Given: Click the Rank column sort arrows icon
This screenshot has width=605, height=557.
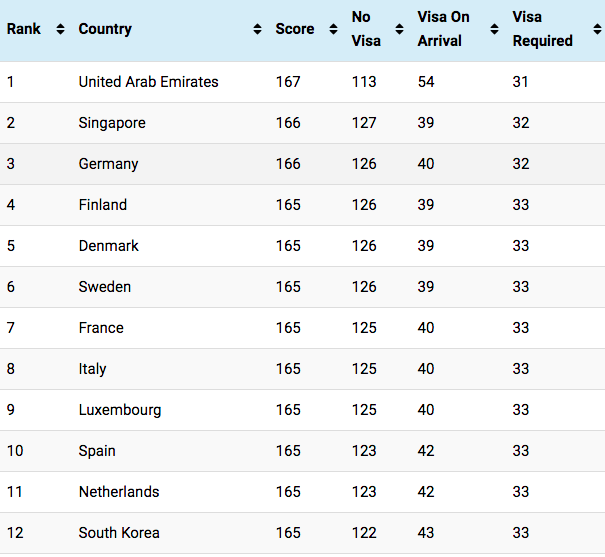Looking at the screenshot, I should (60, 29).
